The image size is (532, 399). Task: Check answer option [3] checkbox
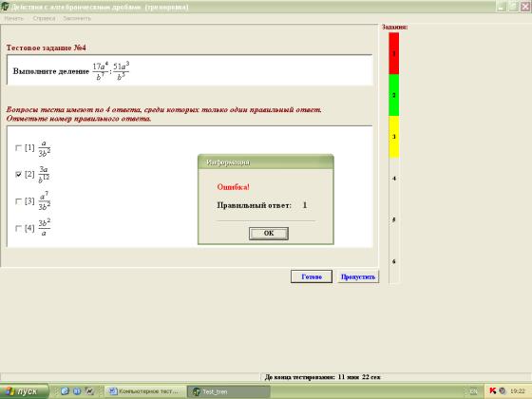coord(18,201)
